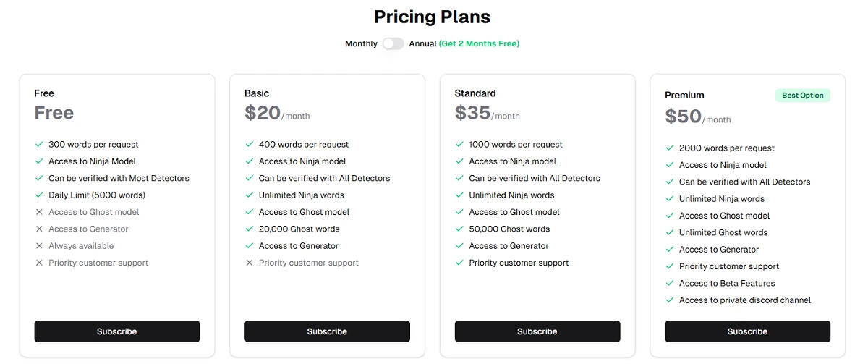Click the checkmark beside 50,000 Ghost words
The image size is (868, 364).
point(459,229)
